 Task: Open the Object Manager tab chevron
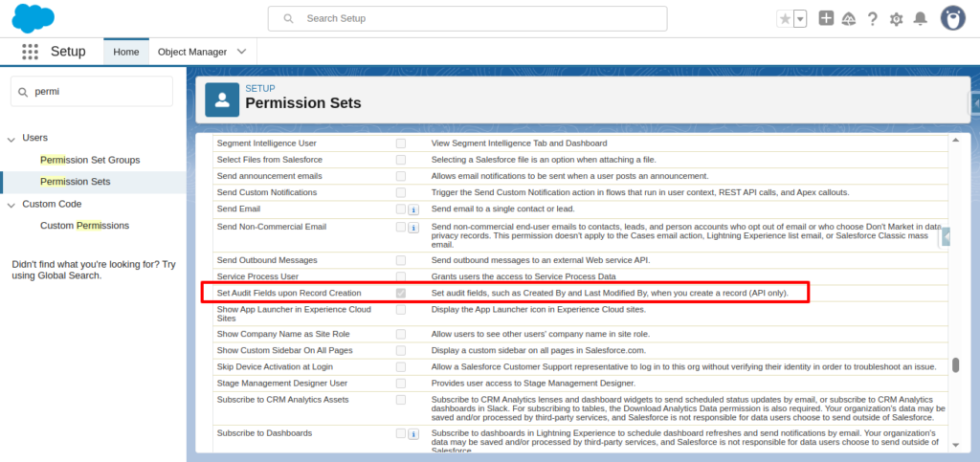point(242,52)
